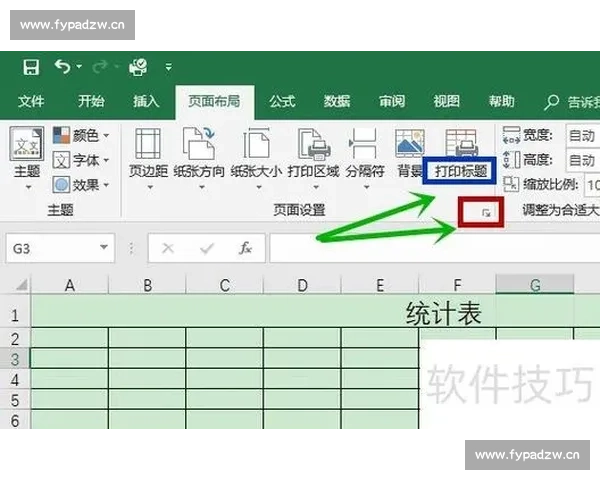The width and height of the screenshot is (600, 480).
Task: Switch to the 数据 tab
Action: point(337,101)
